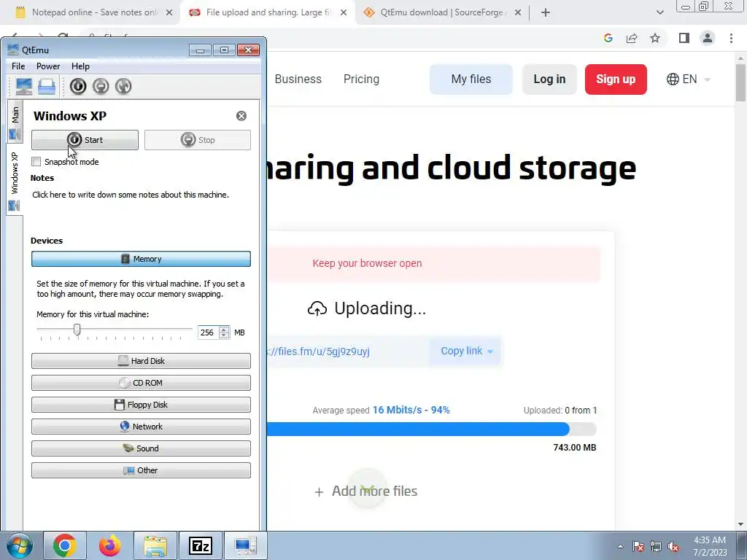Open the Windows Start menu
The width and height of the screenshot is (747, 560).
point(20,545)
